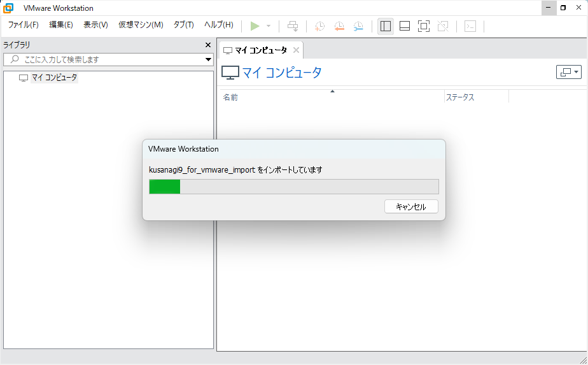Close the ライブラリ panel
Screen dimensions: 588x365
click(208, 45)
